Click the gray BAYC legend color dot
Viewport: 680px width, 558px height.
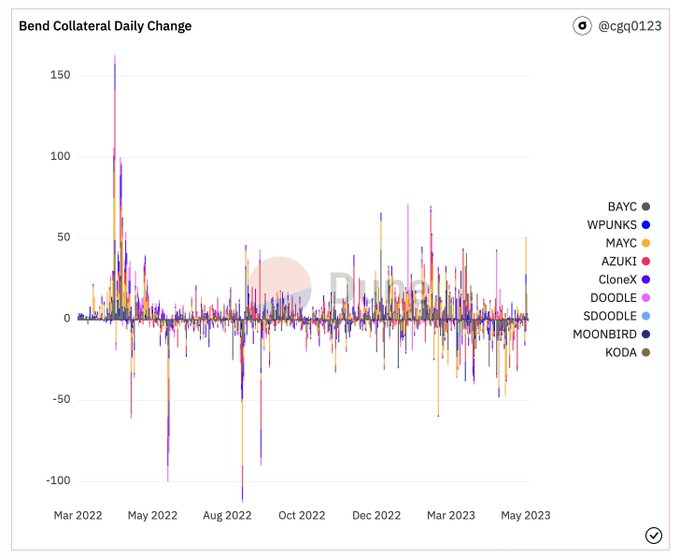tap(646, 207)
